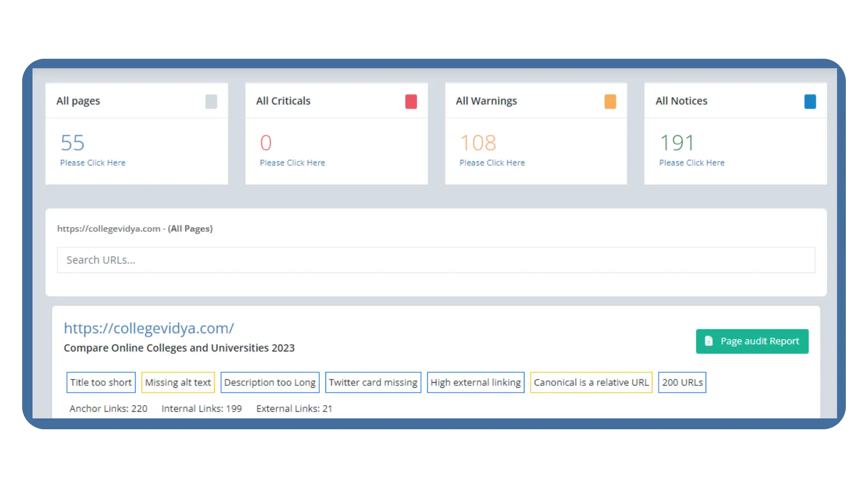The height and width of the screenshot is (488, 868).
Task: Click the orange All Warnings color square
Action: tap(610, 102)
